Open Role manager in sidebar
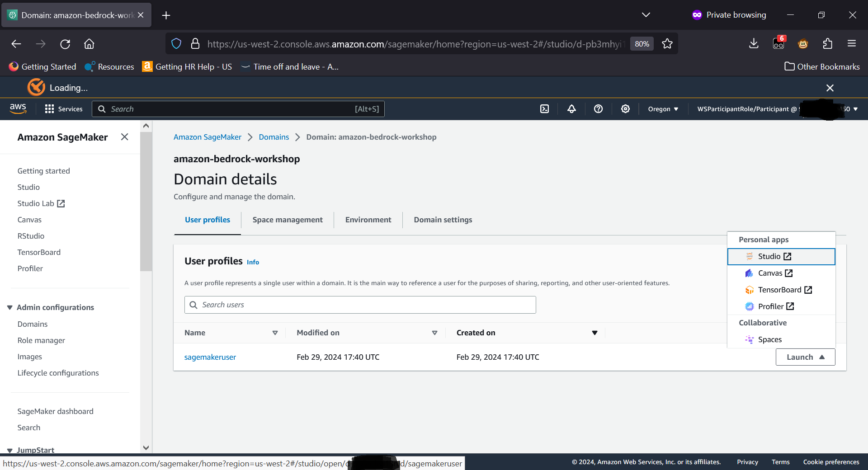This screenshot has height=470, width=868. (41, 340)
